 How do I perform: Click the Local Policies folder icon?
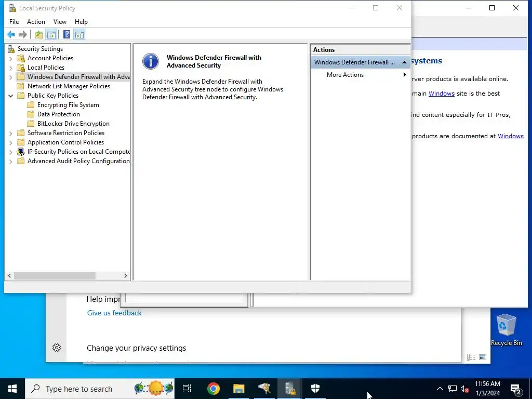pyautogui.click(x=21, y=68)
